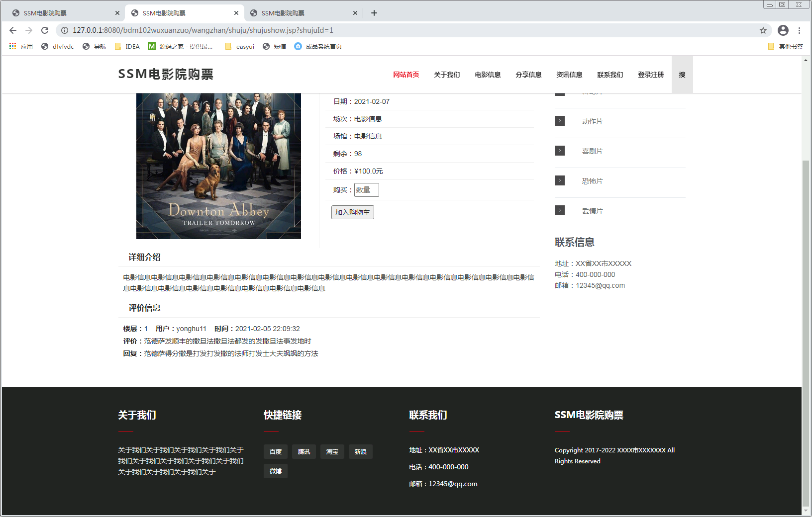Click the arrow icon beside 动作片
The width and height of the screenshot is (812, 517).
(x=560, y=121)
